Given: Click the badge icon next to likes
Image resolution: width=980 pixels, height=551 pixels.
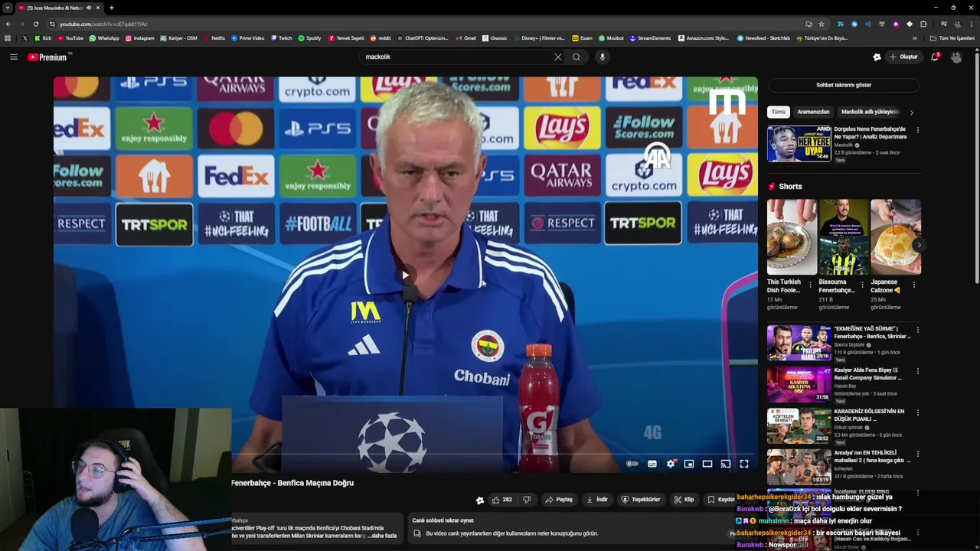Looking at the screenshot, I should click(x=480, y=500).
